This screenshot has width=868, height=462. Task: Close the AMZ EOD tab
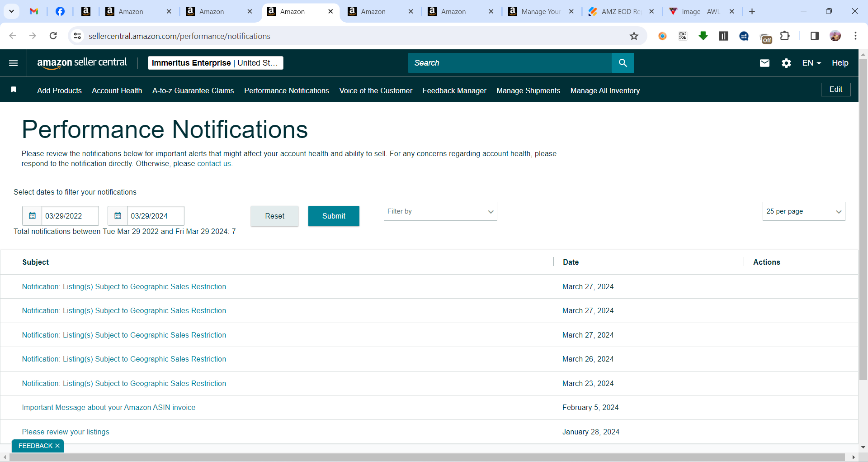coord(651,11)
